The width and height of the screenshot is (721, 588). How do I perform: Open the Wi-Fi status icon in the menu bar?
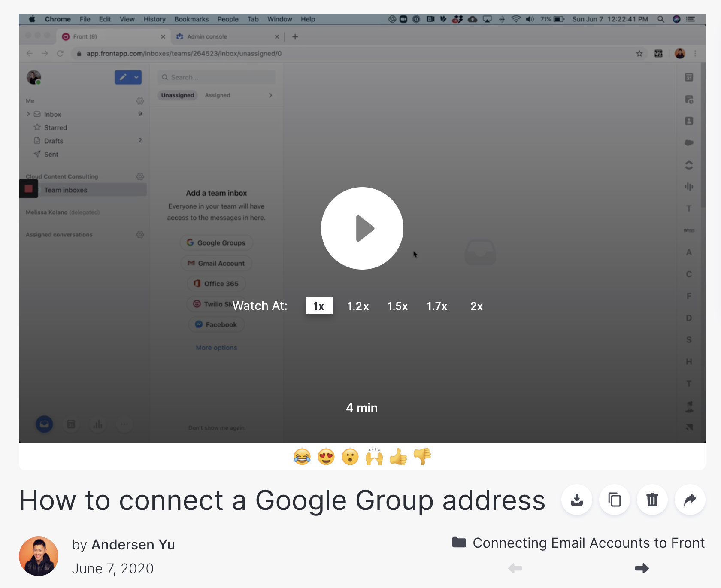click(x=516, y=19)
